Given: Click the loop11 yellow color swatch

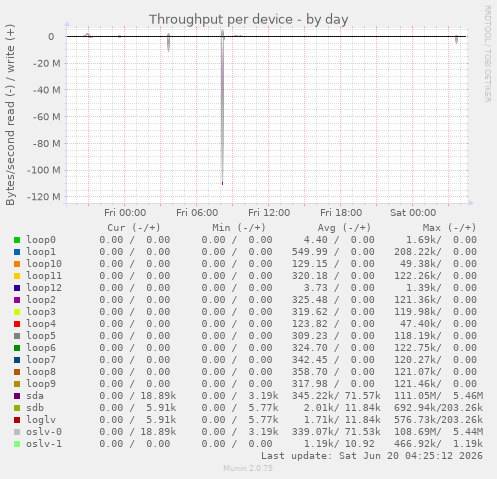Looking at the screenshot, I should 17,276.
